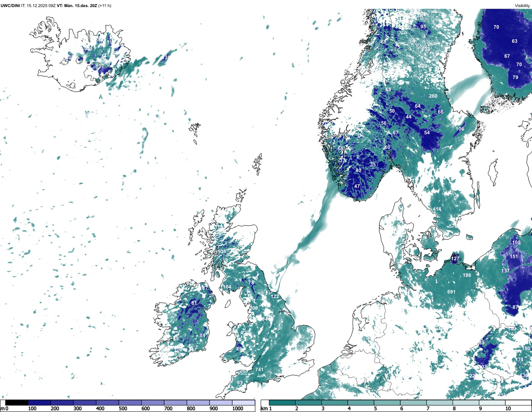Screen dimensions: 532x412
Task: Click the 1–2 km teal legend swatch
Action: coord(283,402)
